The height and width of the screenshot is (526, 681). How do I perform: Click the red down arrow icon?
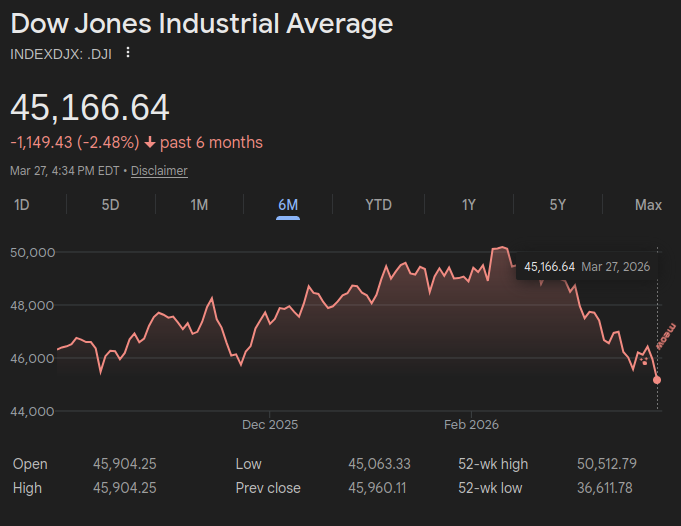click(x=150, y=143)
